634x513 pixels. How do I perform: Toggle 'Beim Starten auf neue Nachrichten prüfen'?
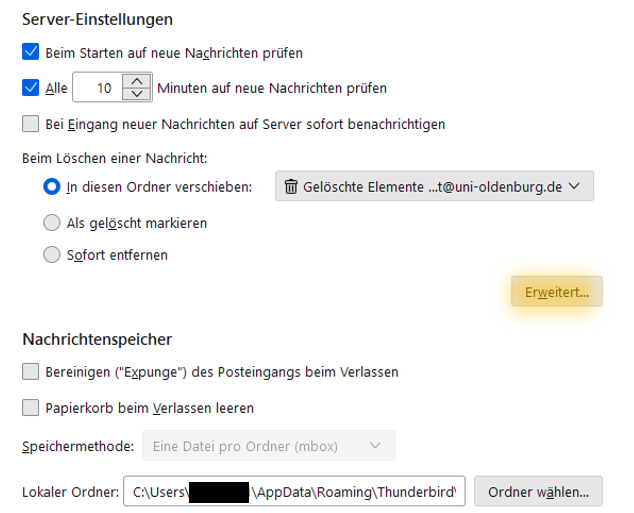(x=30, y=52)
